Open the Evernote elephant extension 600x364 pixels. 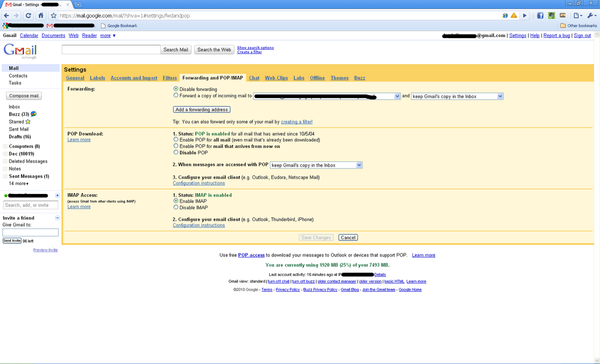(x=551, y=16)
